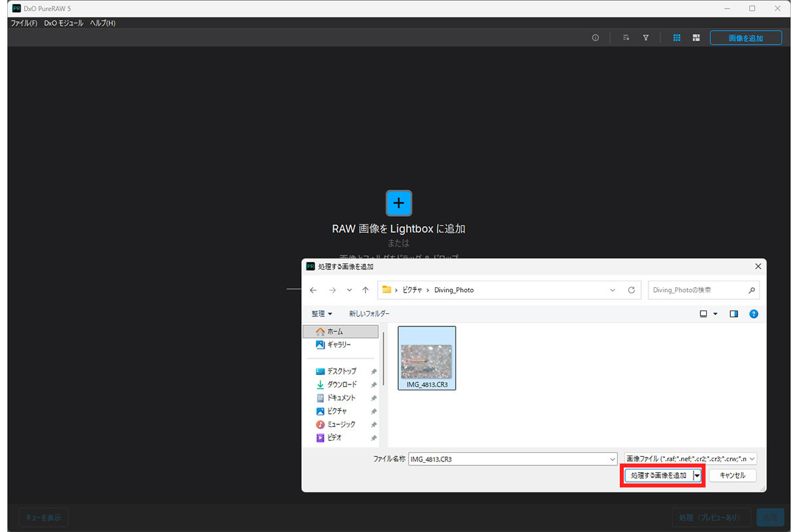Click the sort order icon in the toolbar
Image resolution: width=798 pixels, height=532 pixels.
point(626,38)
